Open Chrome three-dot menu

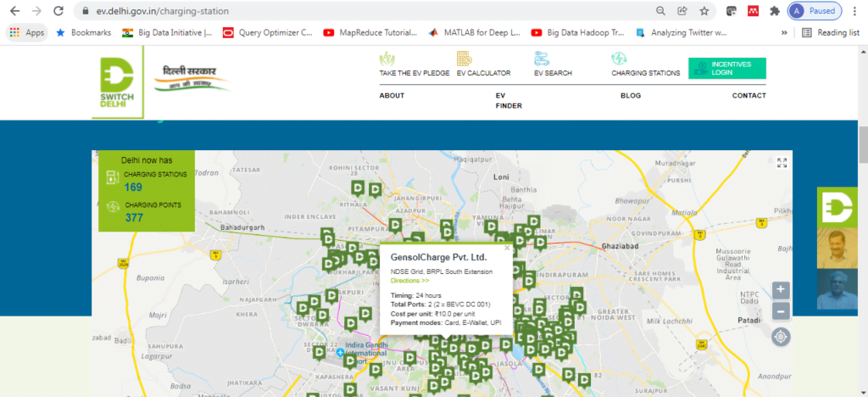[856, 10]
